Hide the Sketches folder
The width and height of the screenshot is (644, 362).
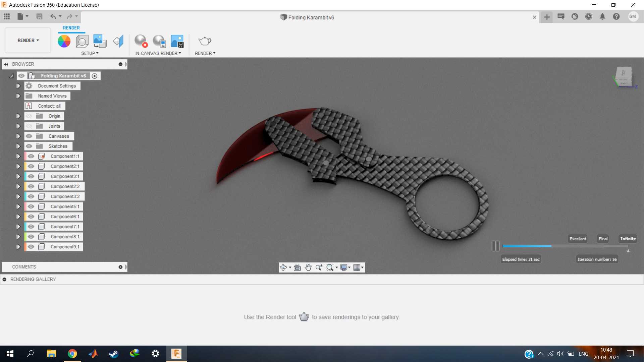click(29, 146)
